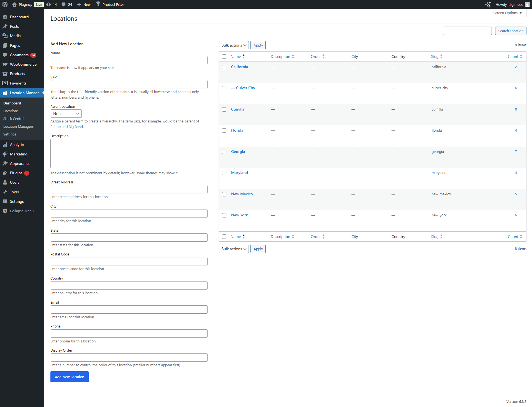Open the comments bubble in admin bar
Image resolution: width=532 pixels, height=407 pixels.
pyautogui.click(x=64, y=4)
